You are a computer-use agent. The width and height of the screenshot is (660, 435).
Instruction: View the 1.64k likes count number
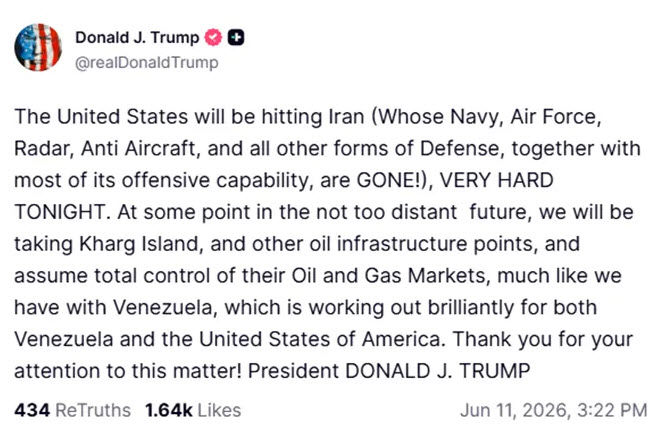pyautogui.click(x=169, y=410)
